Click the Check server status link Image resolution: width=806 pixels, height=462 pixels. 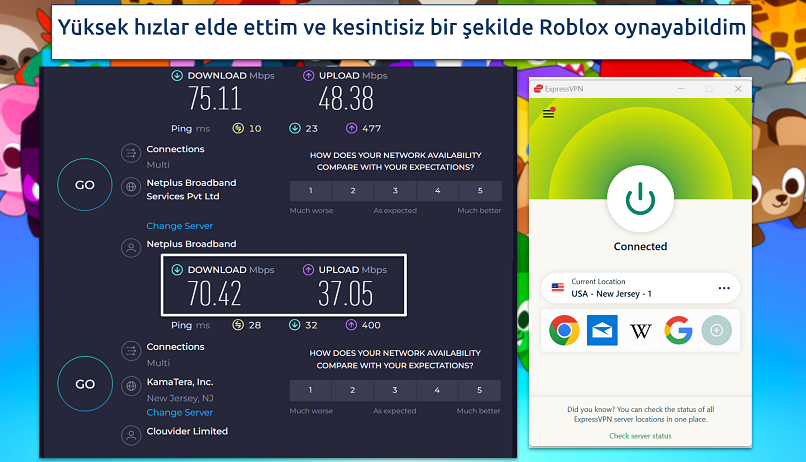(640, 436)
